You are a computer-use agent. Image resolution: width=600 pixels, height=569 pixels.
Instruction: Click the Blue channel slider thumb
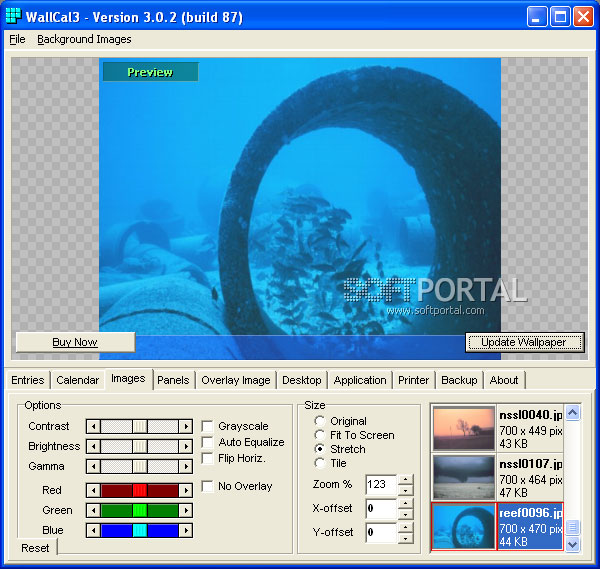[x=140, y=530]
